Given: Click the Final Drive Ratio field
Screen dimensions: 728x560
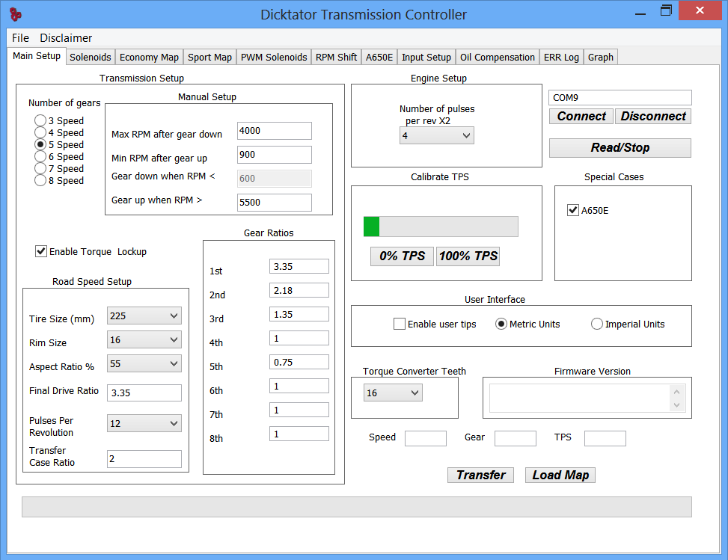Looking at the screenshot, I should [x=144, y=393].
